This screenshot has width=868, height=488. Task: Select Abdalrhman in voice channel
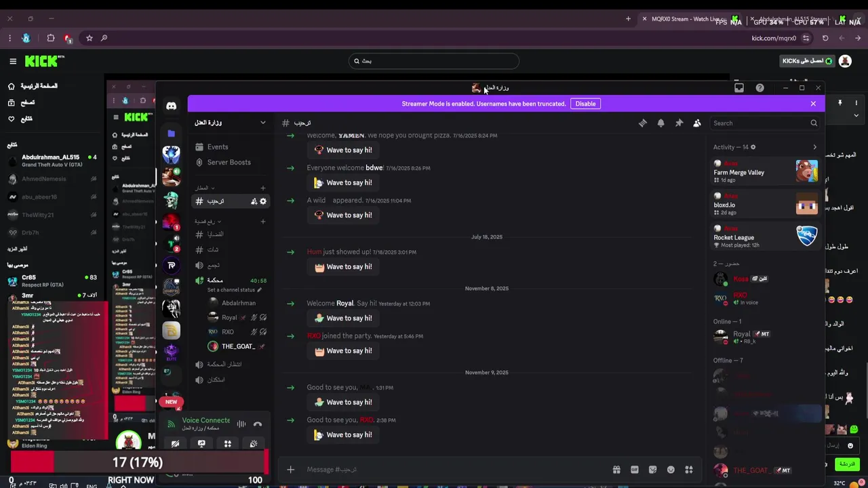(x=237, y=303)
